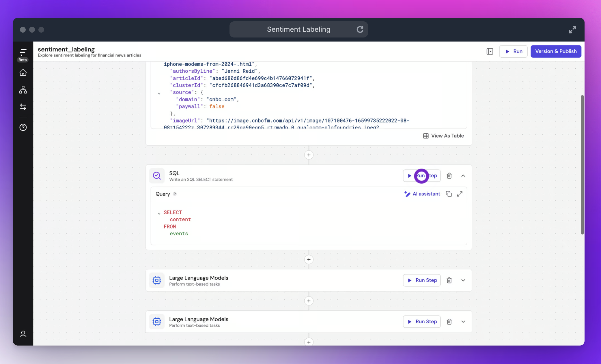Reload the Sentiment Labeling page
This screenshot has width=601, height=364.
[x=360, y=29]
